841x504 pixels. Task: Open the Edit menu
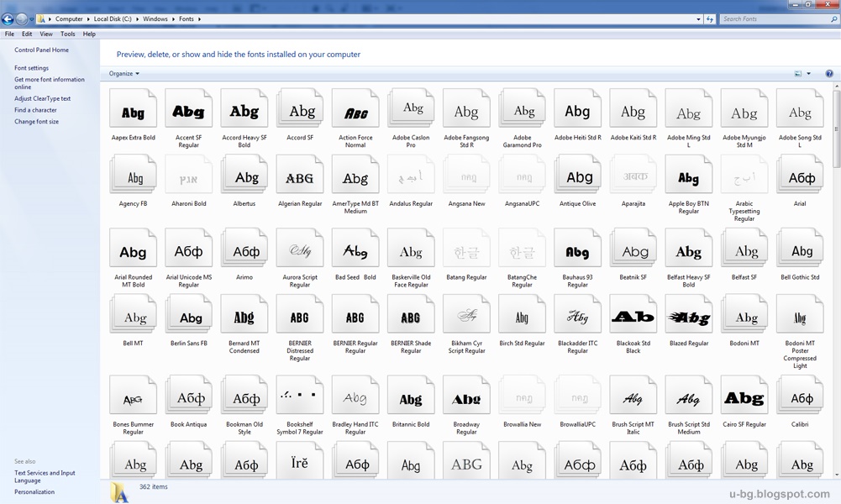[x=27, y=34]
